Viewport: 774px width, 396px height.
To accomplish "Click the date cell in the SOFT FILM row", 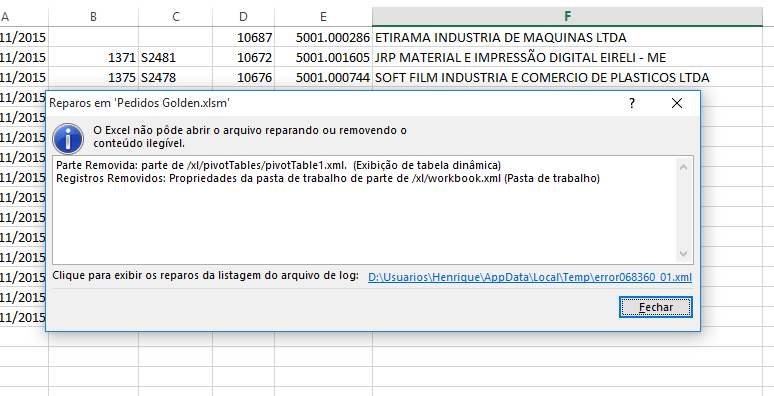I will coord(24,78).
